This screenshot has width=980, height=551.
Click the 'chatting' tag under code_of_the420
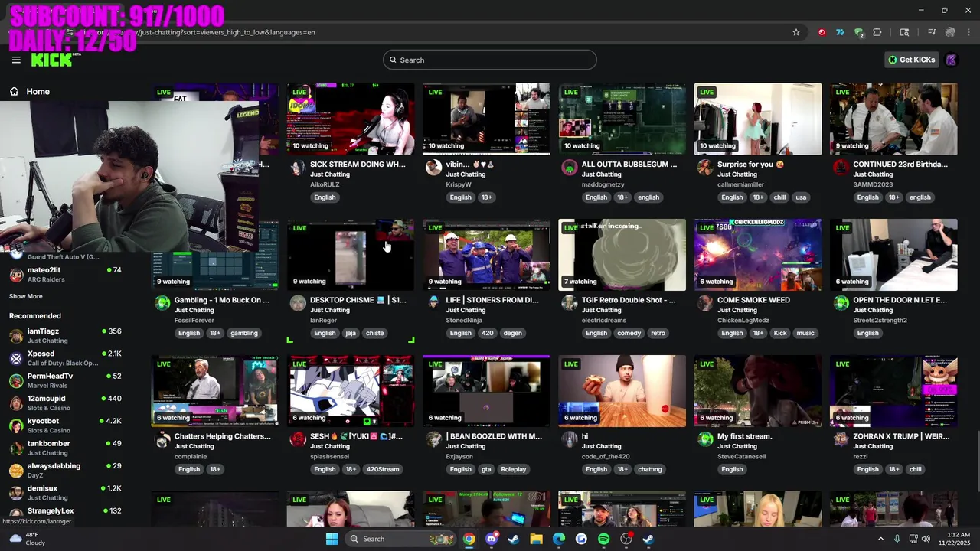[x=649, y=469]
